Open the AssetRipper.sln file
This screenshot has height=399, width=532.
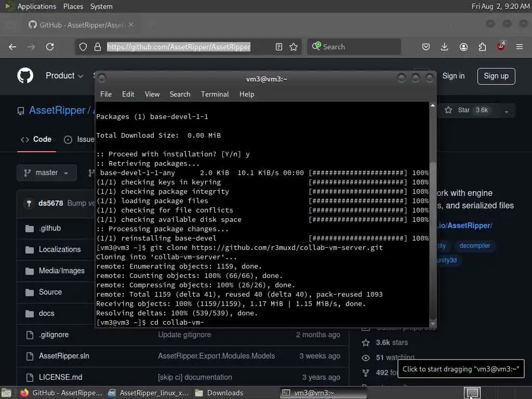tap(64, 356)
